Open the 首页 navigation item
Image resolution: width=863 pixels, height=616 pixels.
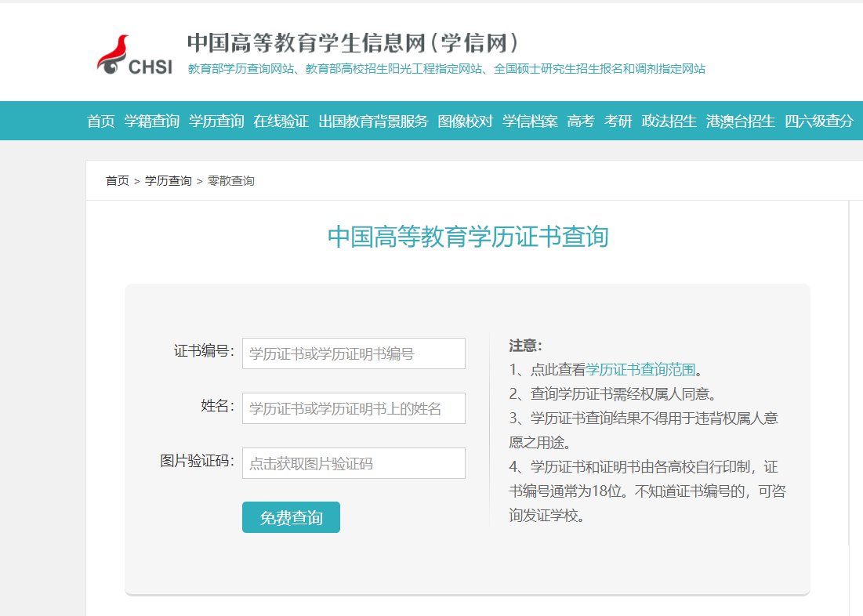(x=100, y=121)
